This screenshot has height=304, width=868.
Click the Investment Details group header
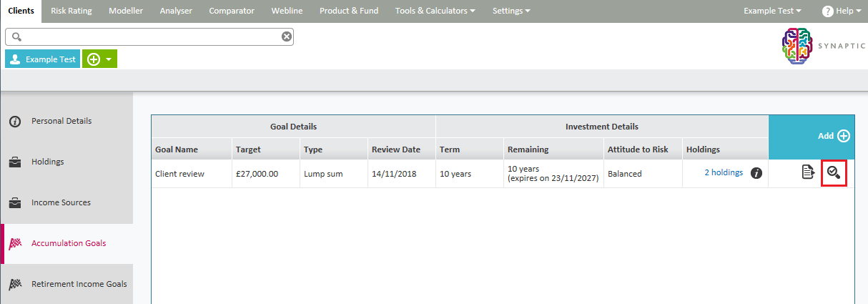click(602, 127)
